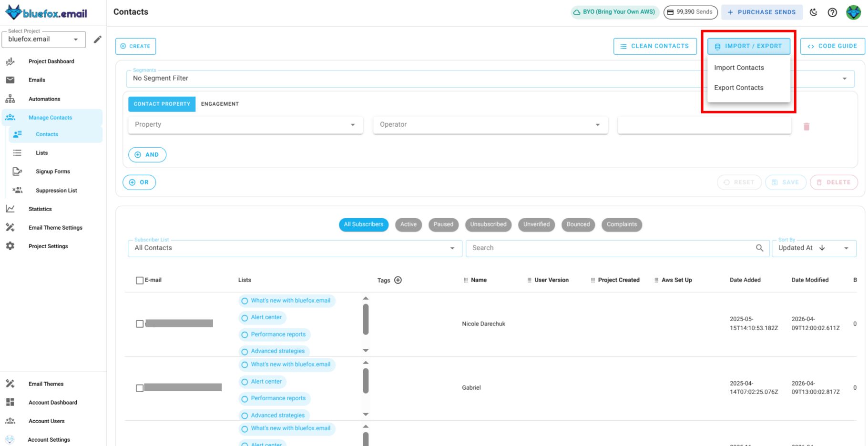Switch to the Engagement tab
The height and width of the screenshot is (446, 868).
click(220, 104)
